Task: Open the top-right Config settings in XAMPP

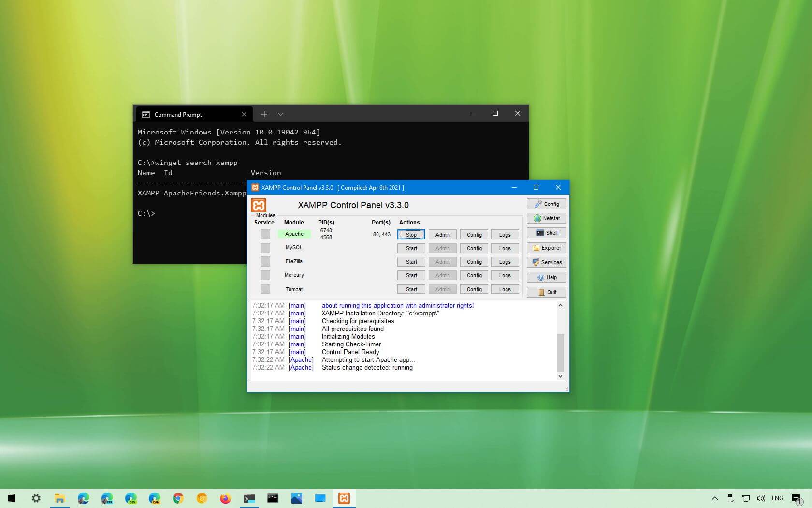Action: click(x=546, y=204)
